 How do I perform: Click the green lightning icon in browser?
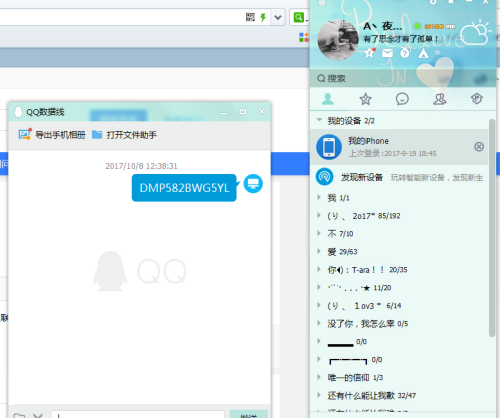263,17
